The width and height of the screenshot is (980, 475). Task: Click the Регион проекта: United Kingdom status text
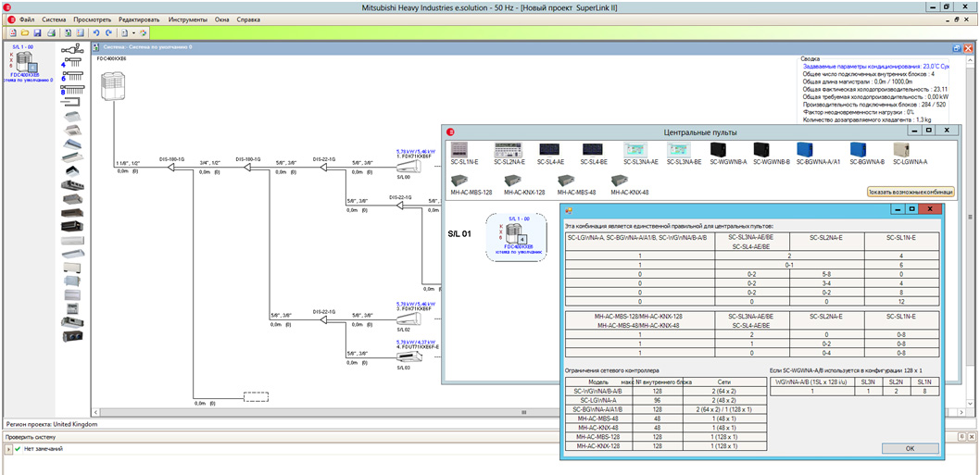point(52,424)
